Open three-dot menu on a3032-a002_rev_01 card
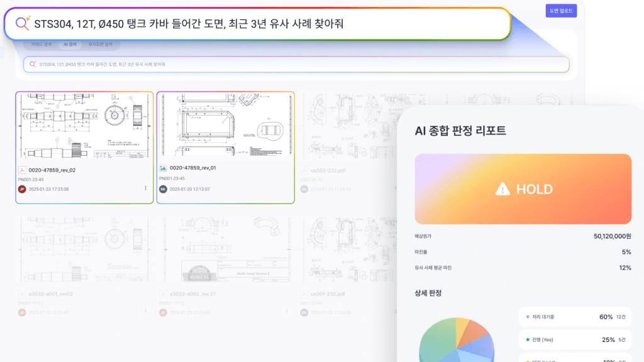This screenshot has width=644, height=362. 287,312
